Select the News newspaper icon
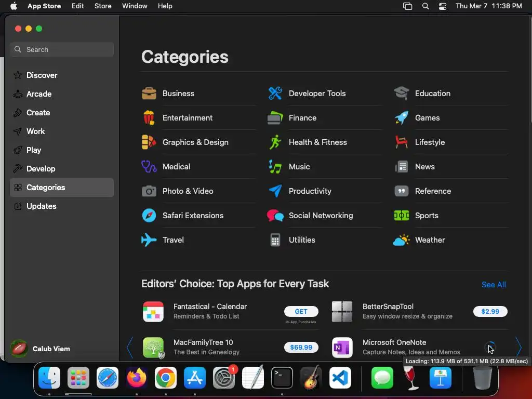532x399 pixels. [x=402, y=167]
